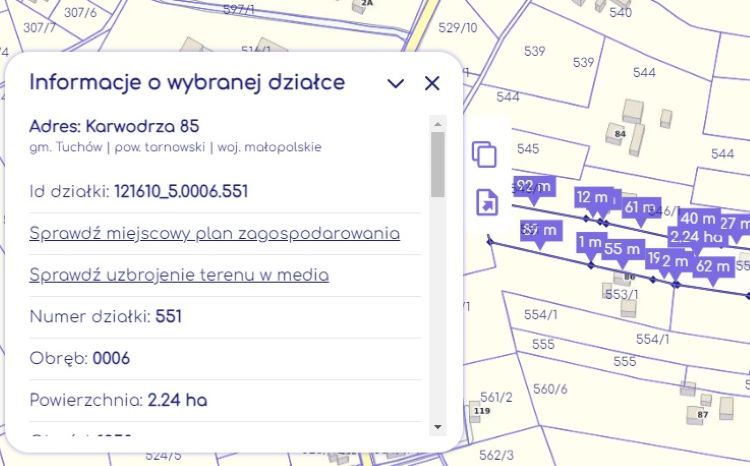
Task: Click the Obręb: 0006 row
Action: click(225, 358)
